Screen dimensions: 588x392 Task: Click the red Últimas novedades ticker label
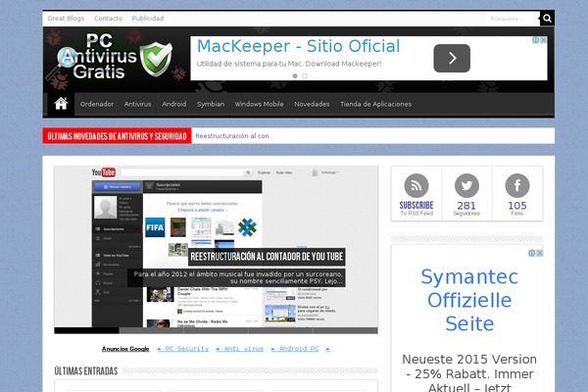117,136
